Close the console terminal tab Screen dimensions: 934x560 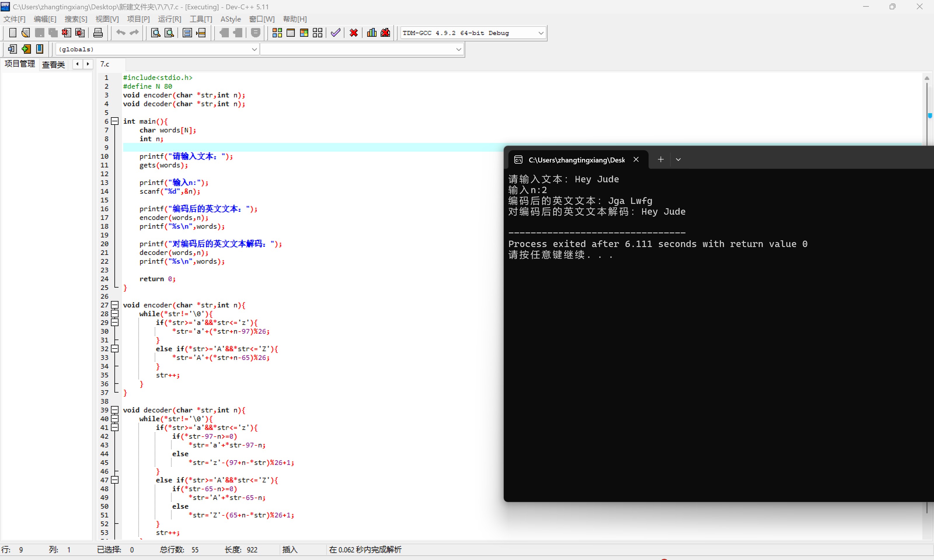636,160
